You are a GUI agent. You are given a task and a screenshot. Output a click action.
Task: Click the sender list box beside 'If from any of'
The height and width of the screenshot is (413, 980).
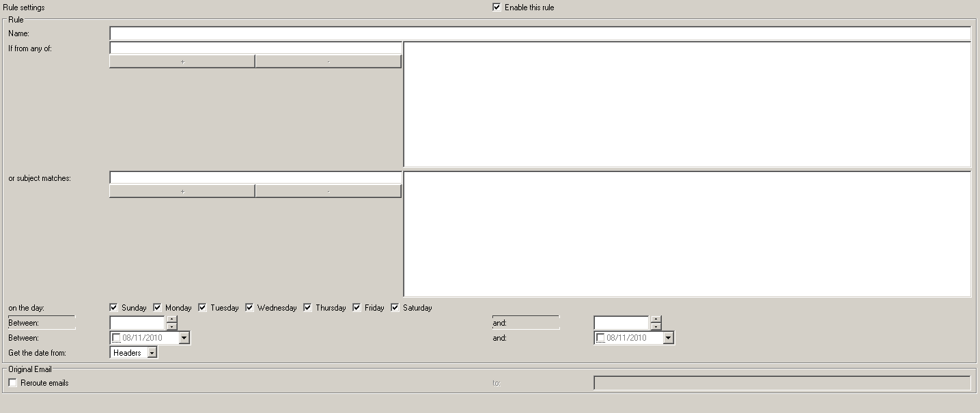click(x=687, y=104)
